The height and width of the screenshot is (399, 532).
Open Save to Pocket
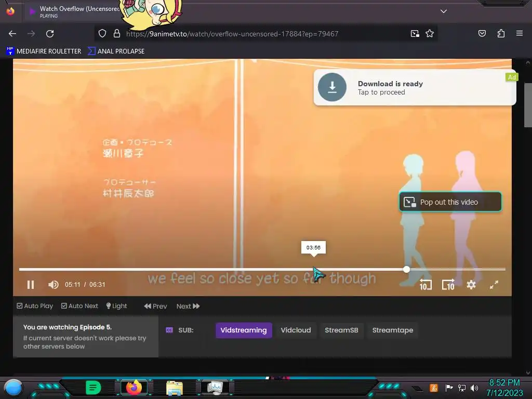(482, 33)
